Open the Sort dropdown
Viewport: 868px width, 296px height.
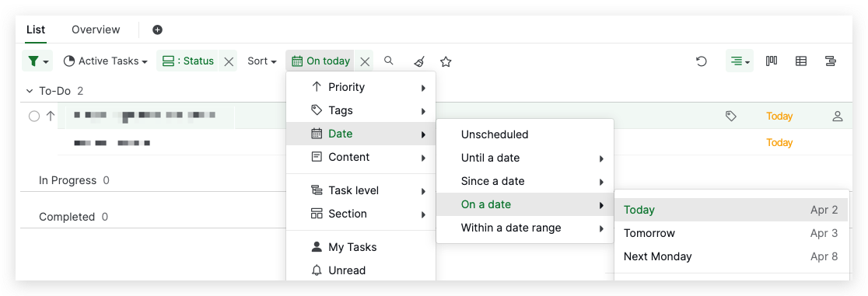click(262, 61)
